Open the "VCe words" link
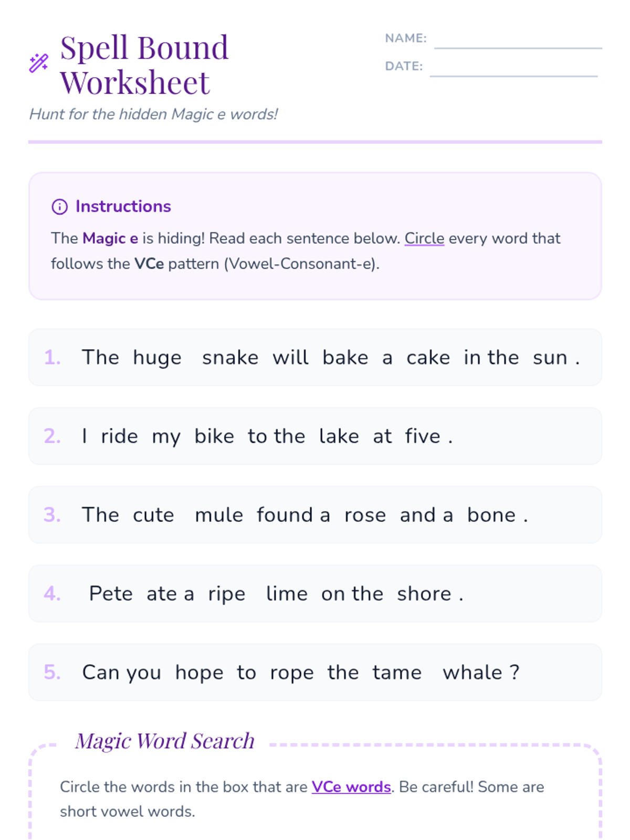630x840 pixels. point(351,786)
